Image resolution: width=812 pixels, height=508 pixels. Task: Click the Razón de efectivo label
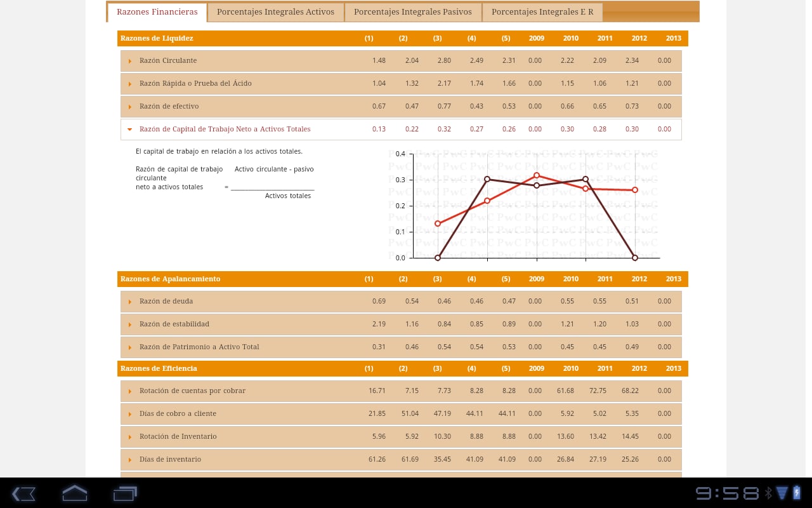(x=169, y=106)
